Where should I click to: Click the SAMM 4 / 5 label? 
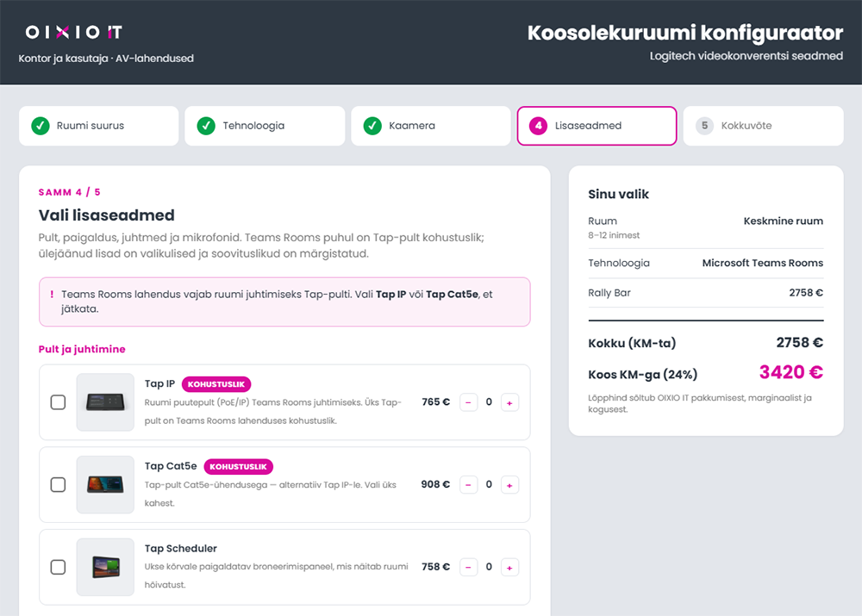tap(69, 192)
